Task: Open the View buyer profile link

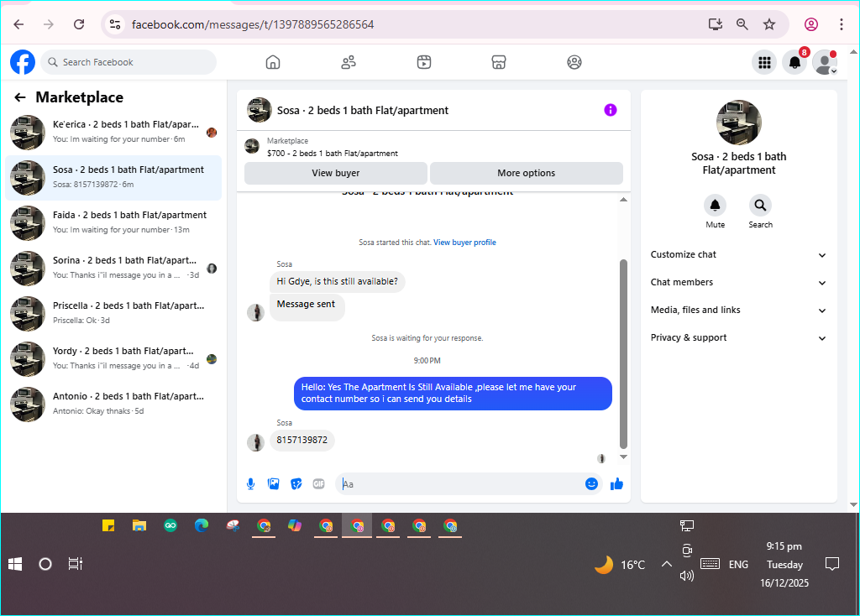Action: (464, 243)
